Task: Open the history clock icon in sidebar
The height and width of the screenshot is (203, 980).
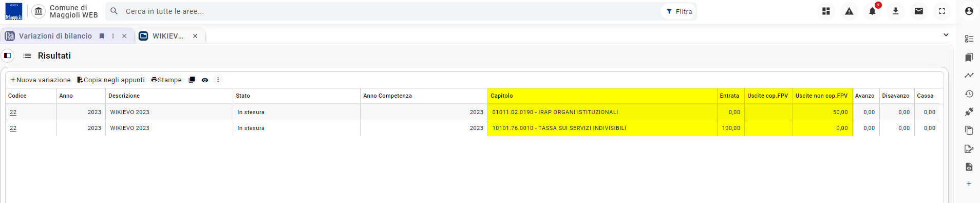Action: pyautogui.click(x=969, y=94)
